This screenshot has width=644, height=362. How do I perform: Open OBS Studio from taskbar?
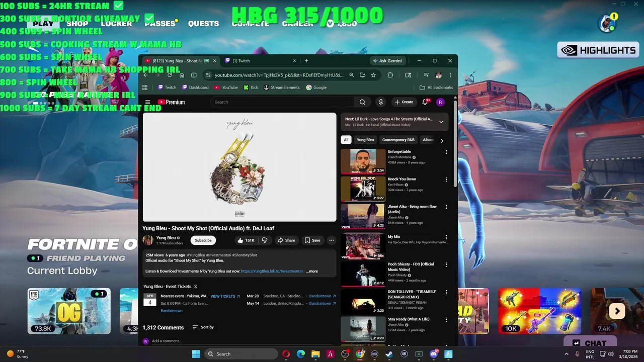point(345,354)
